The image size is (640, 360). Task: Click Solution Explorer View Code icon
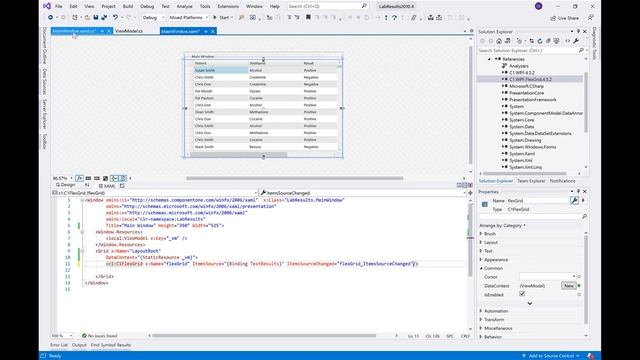567,41
